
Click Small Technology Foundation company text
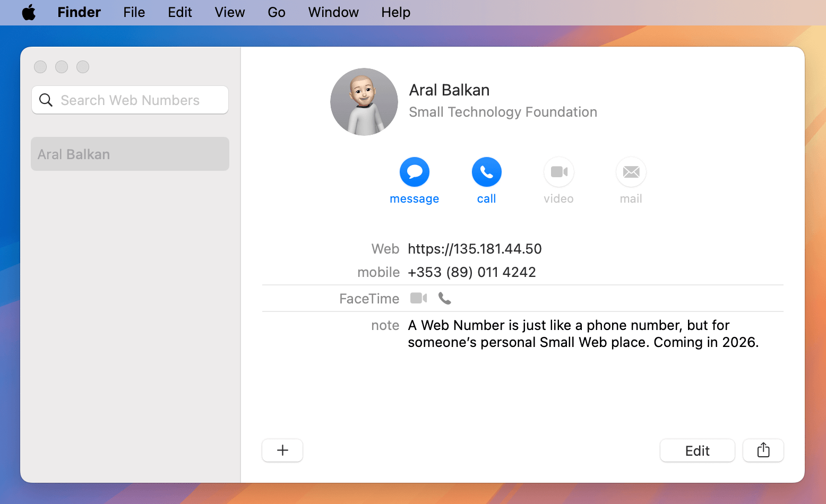click(503, 112)
